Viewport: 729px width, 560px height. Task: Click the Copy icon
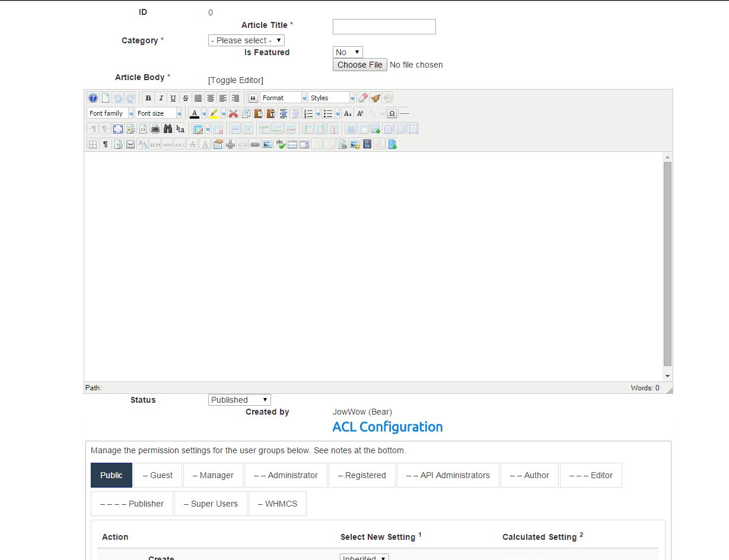(x=246, y=113)
